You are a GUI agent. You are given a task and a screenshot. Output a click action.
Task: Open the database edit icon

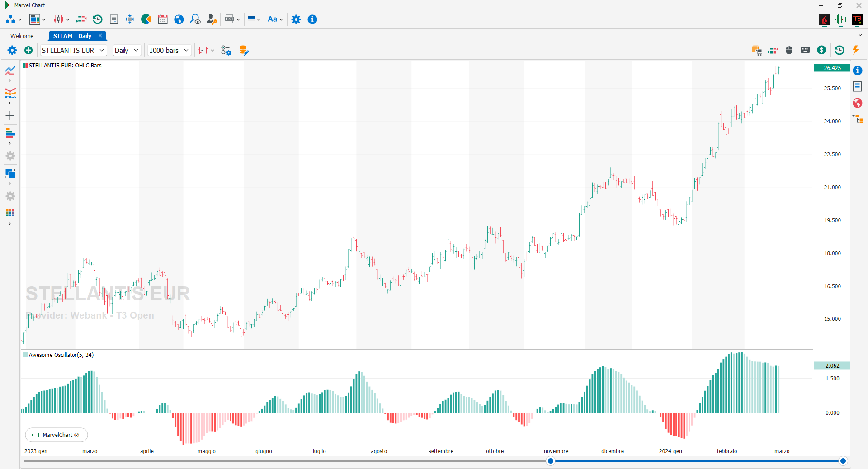click(244, 50)
